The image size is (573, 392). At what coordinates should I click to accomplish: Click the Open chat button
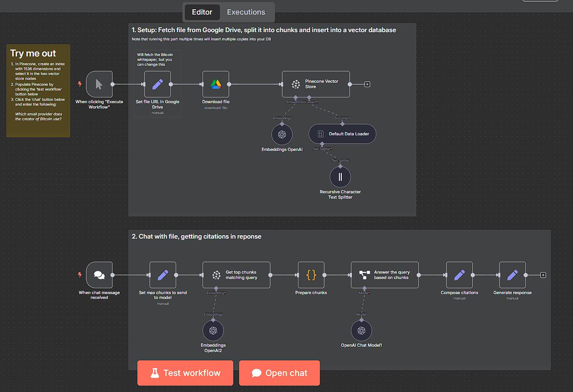279,373
